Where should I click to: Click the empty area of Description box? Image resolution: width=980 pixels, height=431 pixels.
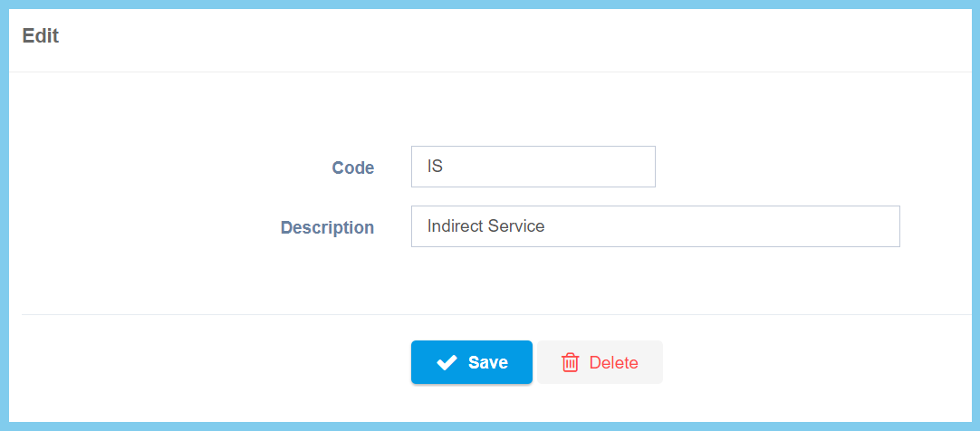[743, 226]
